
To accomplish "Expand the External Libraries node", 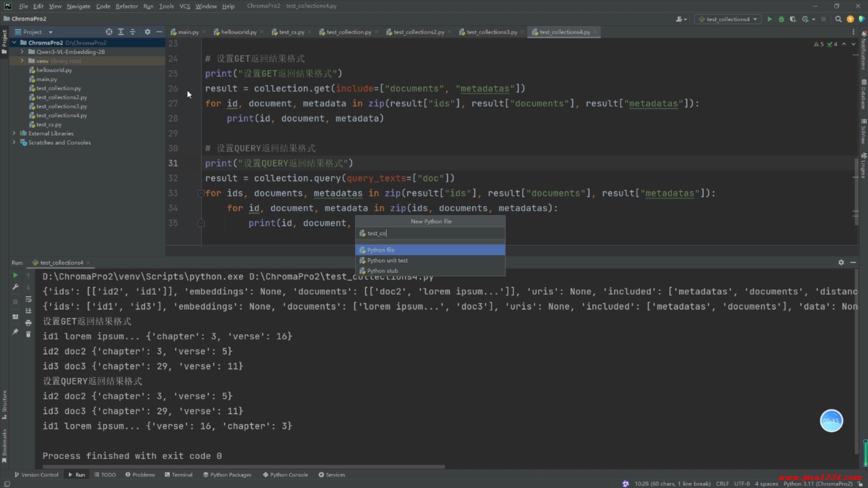I will click(x=14, y=133).
